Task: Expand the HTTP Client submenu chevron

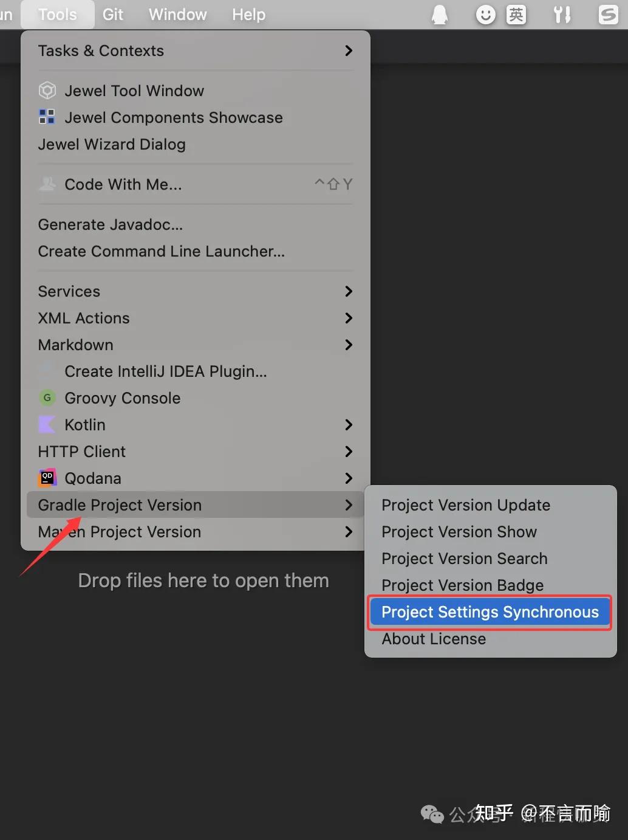Action: point(349,451)
